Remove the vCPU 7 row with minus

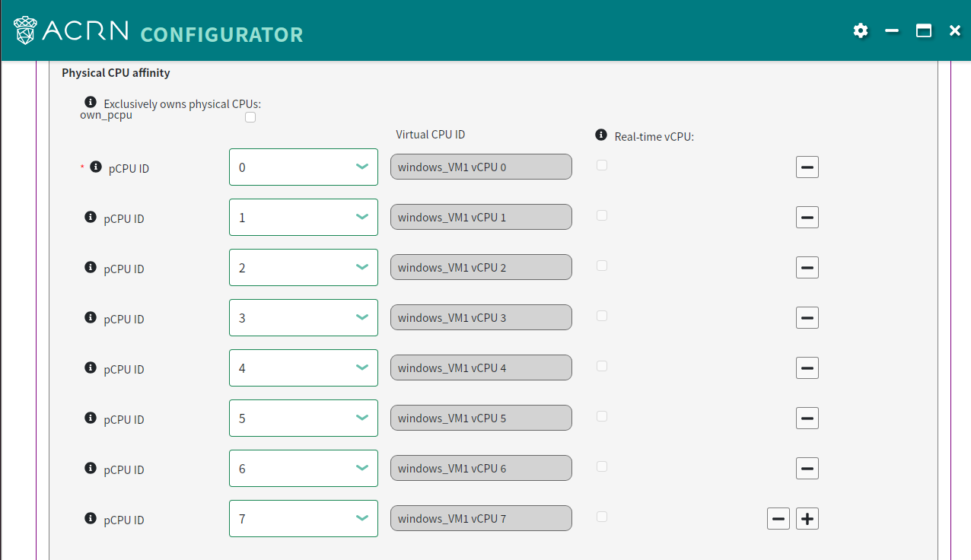point(778,519)
